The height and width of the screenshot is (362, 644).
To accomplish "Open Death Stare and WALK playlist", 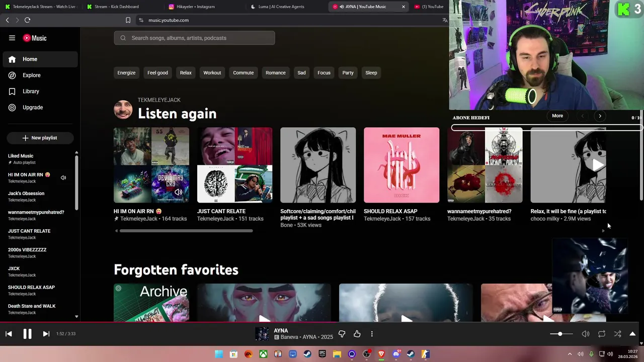I will (x=37, y=309).
